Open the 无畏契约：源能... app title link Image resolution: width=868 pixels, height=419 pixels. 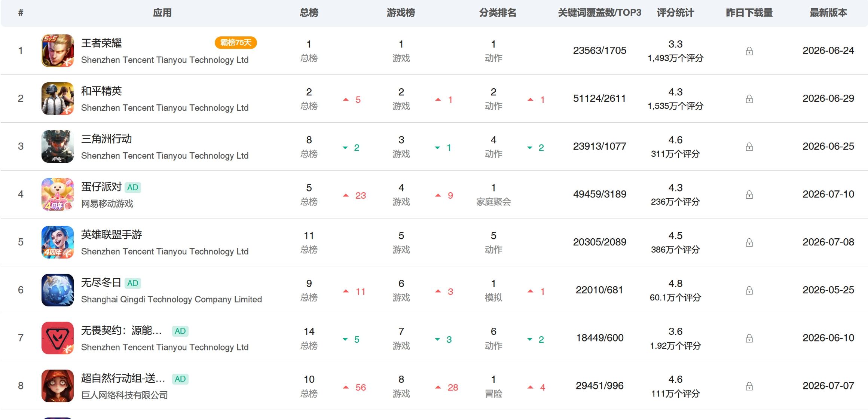[x=122, y=330]
